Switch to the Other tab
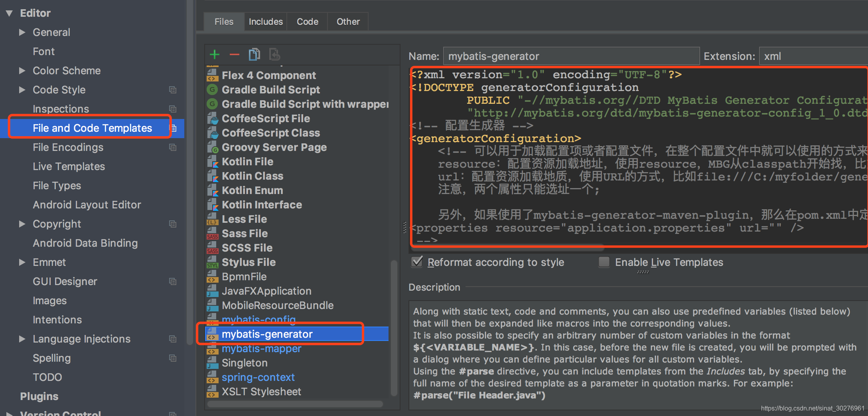This screenshot has width=868, height=416. click(x=348, y=22)
